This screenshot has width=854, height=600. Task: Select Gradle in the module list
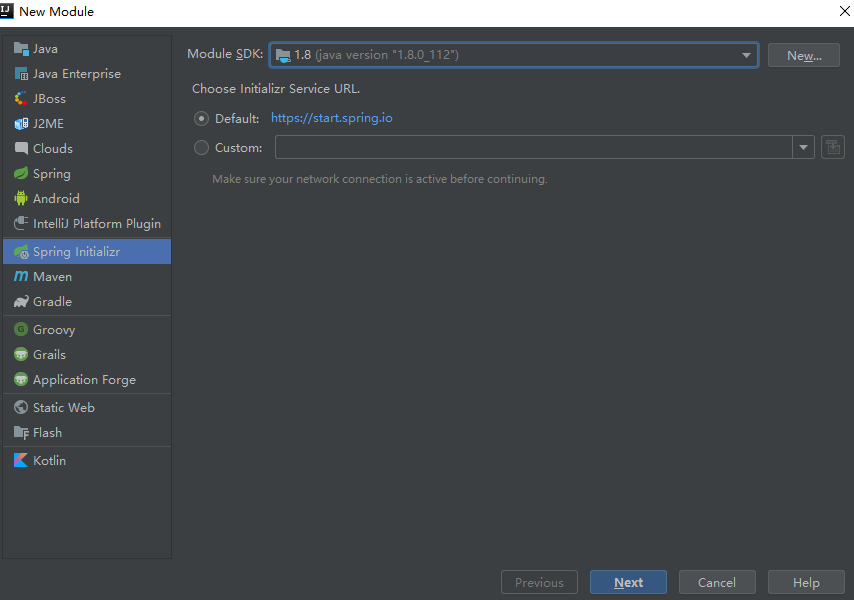click(87, 302)
